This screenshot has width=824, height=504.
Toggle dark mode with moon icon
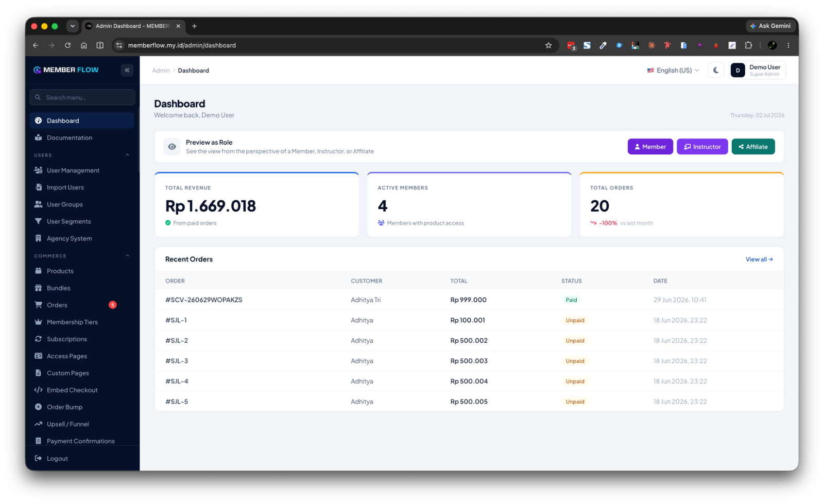pos(716,70)
